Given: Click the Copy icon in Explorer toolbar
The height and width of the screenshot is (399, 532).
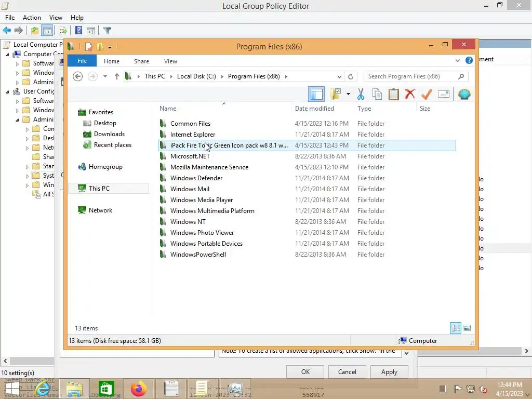Looking at the screenshot, I should pyautogui.click(x=377, y=94).
